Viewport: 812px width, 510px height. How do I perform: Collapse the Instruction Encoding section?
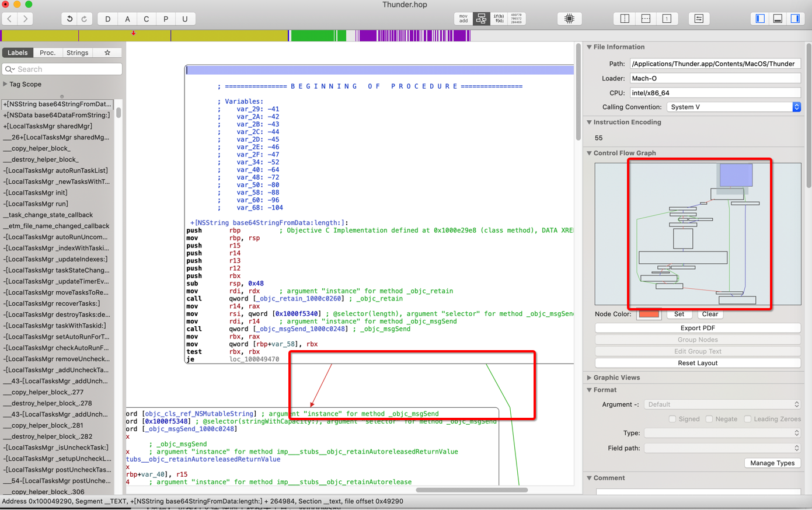click(589, 123)
